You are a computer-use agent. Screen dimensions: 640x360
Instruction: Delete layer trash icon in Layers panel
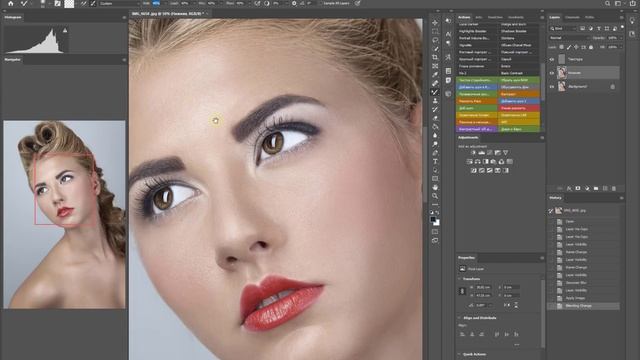(x=614, y=189)
